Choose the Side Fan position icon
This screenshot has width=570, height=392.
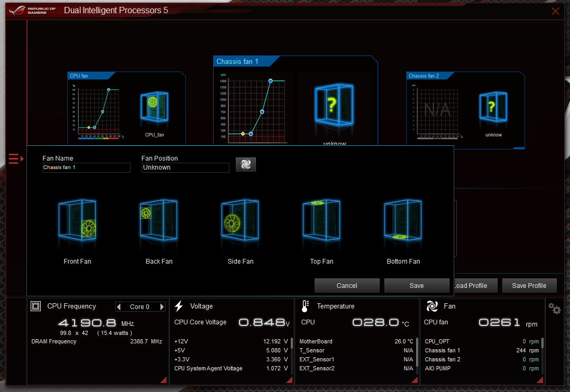pyautogui.click(x=240, y=220)
